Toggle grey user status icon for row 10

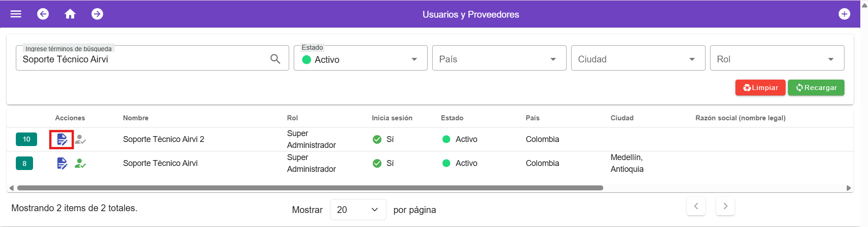point(80,139)
